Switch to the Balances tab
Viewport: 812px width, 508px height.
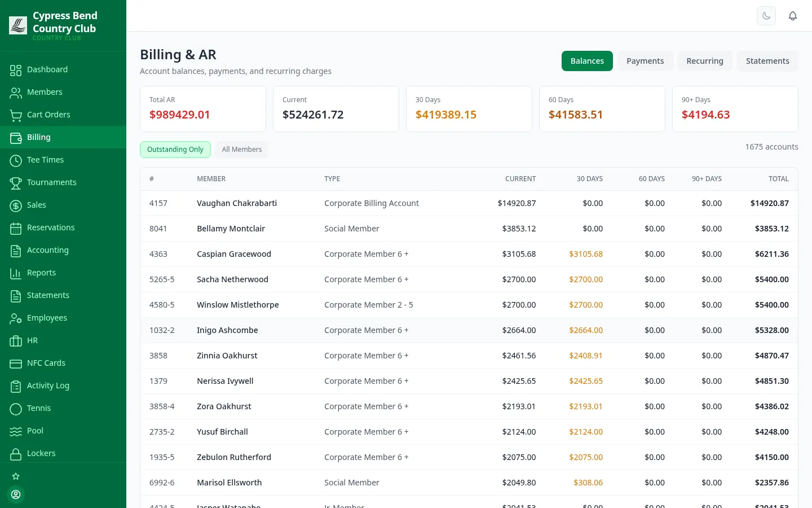(x=587, y=61)
